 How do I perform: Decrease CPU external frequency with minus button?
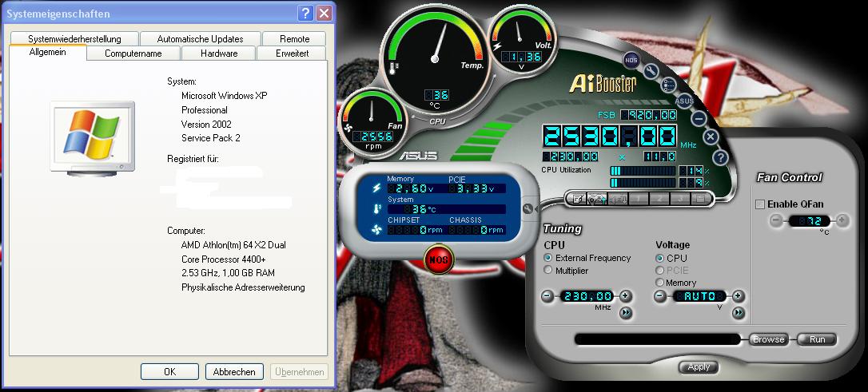[548, 296]
